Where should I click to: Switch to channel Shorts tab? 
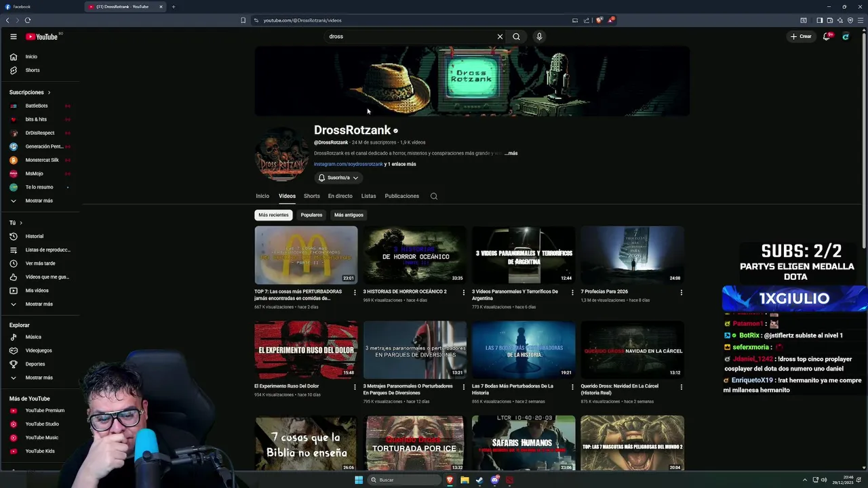[x=312, y=196]
